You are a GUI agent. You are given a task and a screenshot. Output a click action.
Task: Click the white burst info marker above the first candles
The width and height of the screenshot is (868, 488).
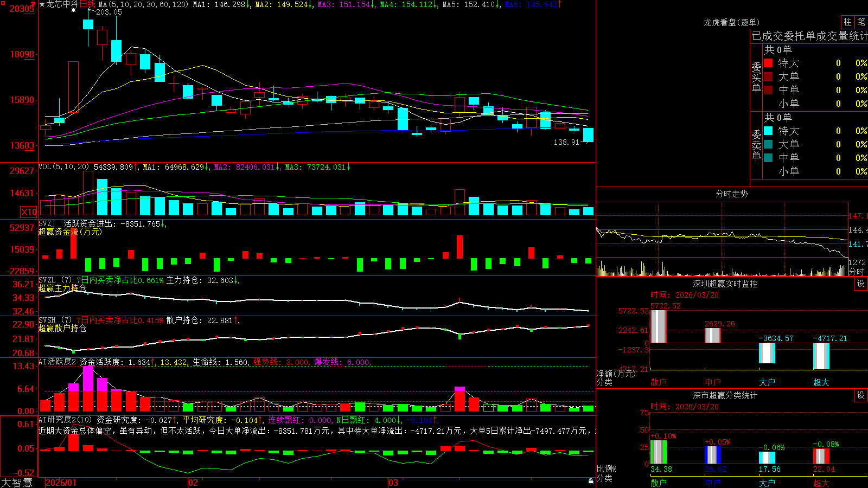[74, 10]
